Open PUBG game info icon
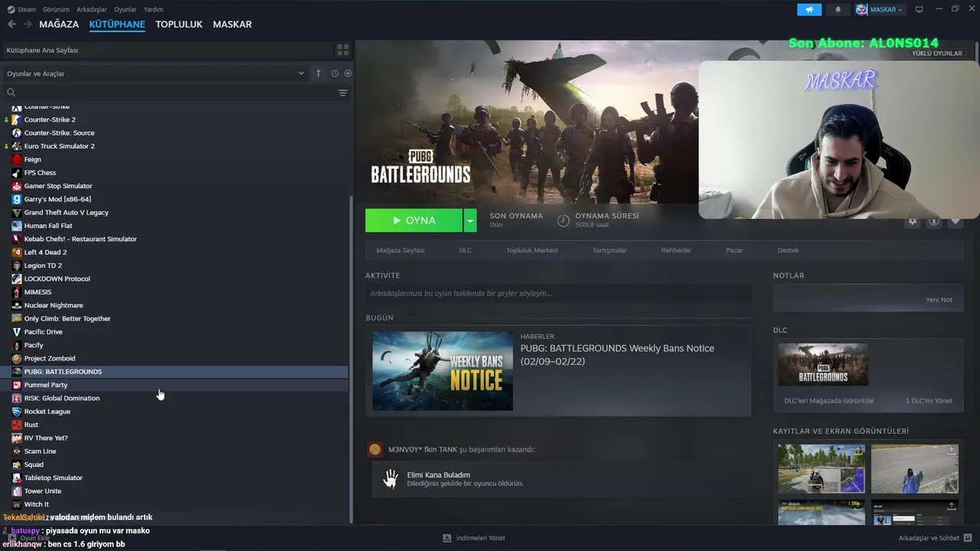The width and height of the screenshot is (980, 551). pos(933,221)
